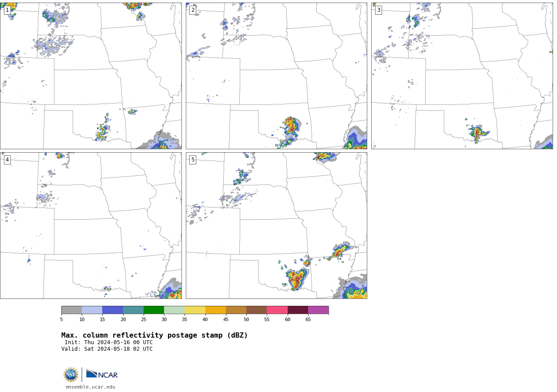Click the southeast corner rain area in panel 4

[x=171, y=289]
